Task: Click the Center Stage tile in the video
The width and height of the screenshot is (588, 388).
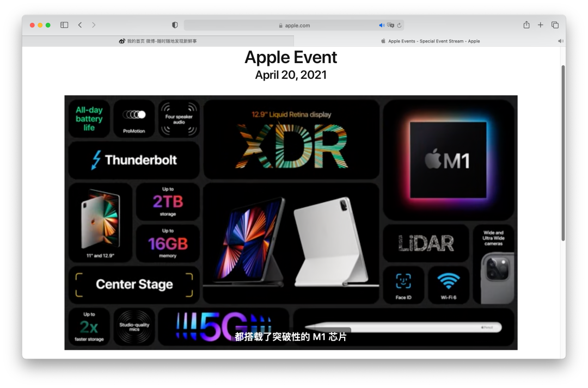Action: click(134, 285)
